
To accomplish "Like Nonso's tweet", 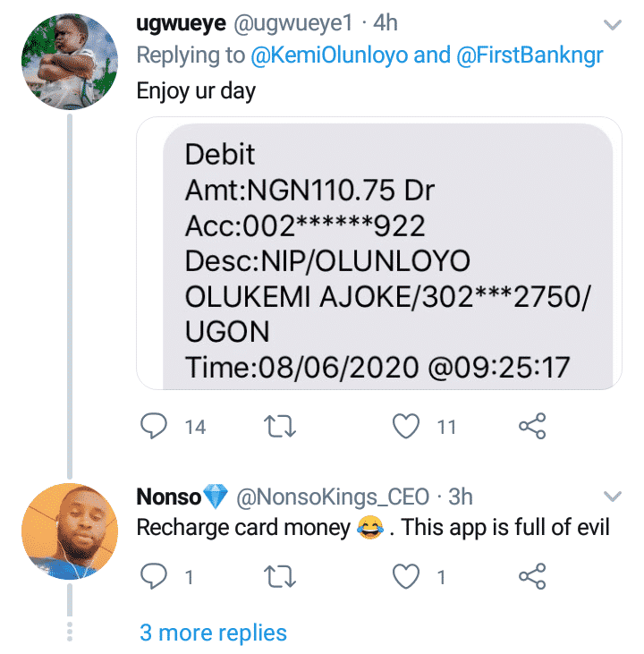I will 407,578.
